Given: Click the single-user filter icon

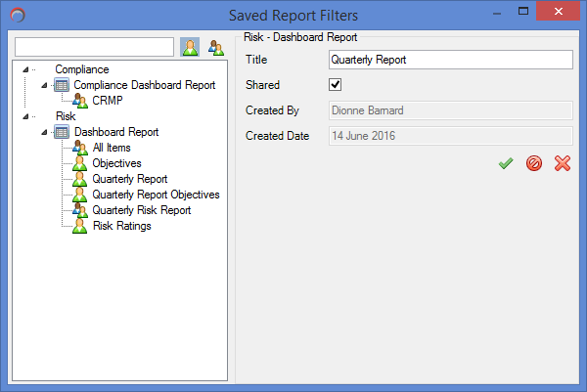Looking at the screenshot, I should (x=190, y=47).
